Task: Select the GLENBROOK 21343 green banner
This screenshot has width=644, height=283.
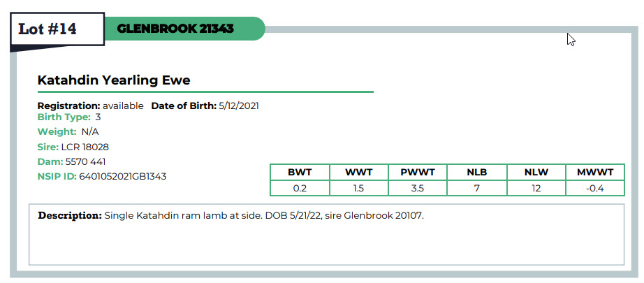Action: 184,29
